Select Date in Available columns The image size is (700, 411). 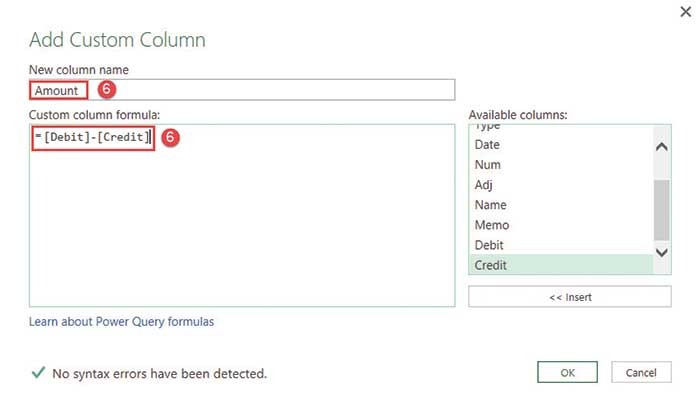coord(488,145)
